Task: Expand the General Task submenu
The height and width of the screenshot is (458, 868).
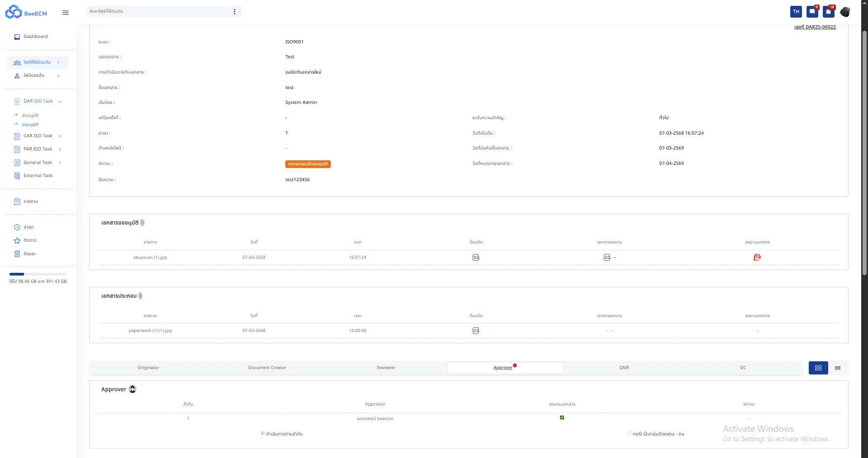Action: click(x=60, y=163)
